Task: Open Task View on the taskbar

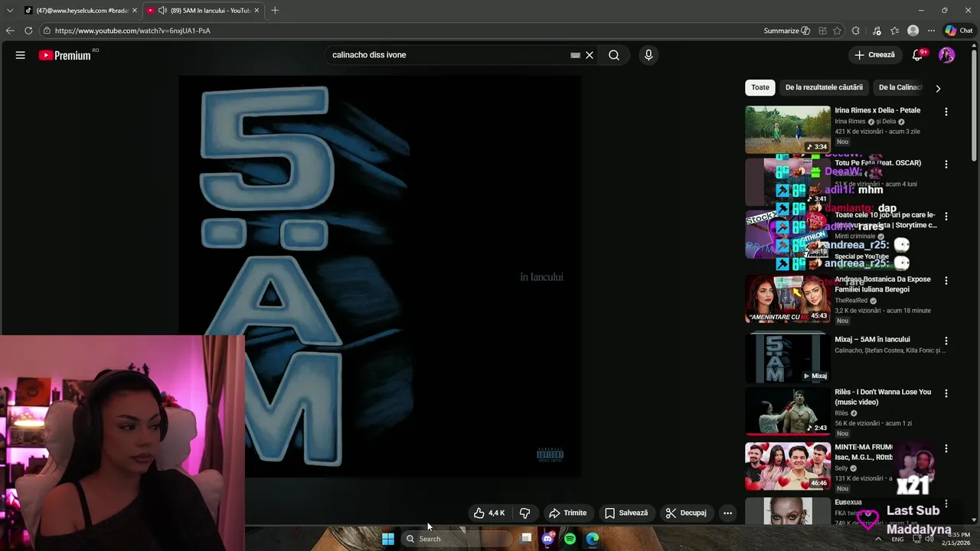Action: 526,539
